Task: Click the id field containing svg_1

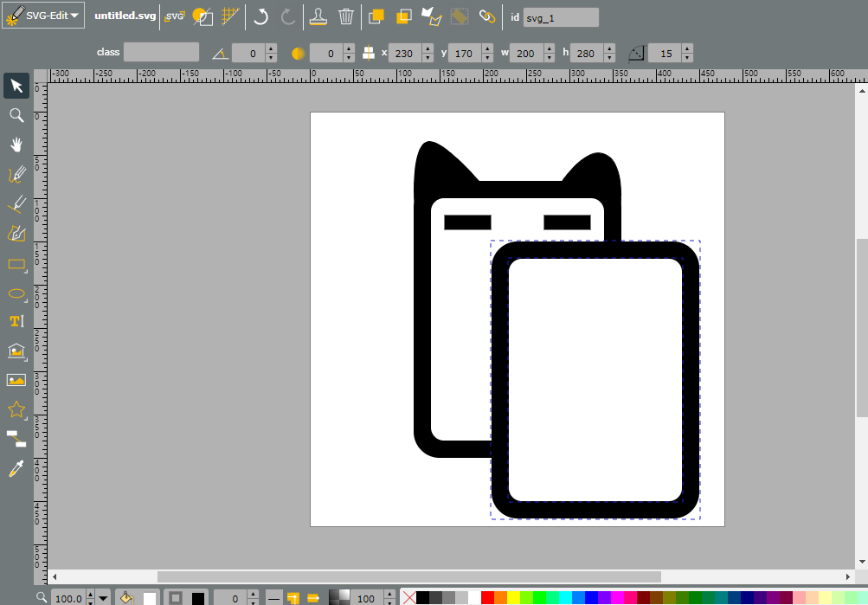Action: [x=561, y=17]
